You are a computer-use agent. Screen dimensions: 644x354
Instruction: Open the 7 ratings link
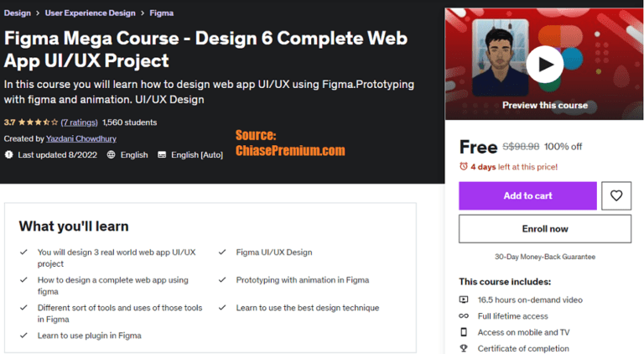79,122
